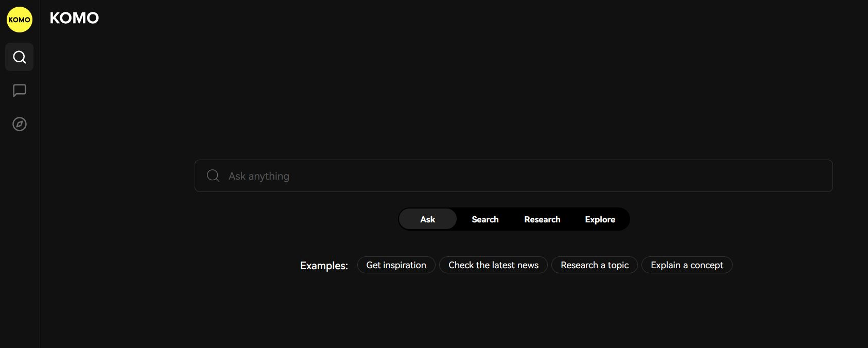Switch to the Search mode tab
This screenshot has height=348, width=868.
pos(485,219)
